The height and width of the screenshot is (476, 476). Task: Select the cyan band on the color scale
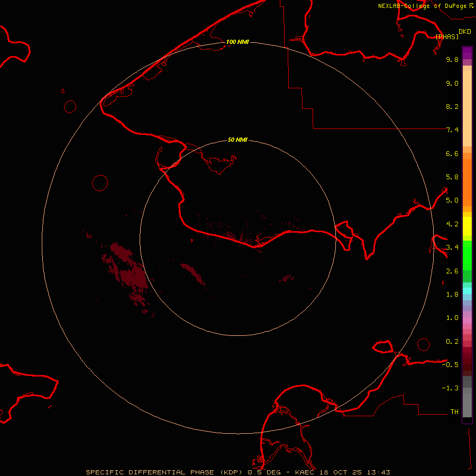tap(467, 290)
